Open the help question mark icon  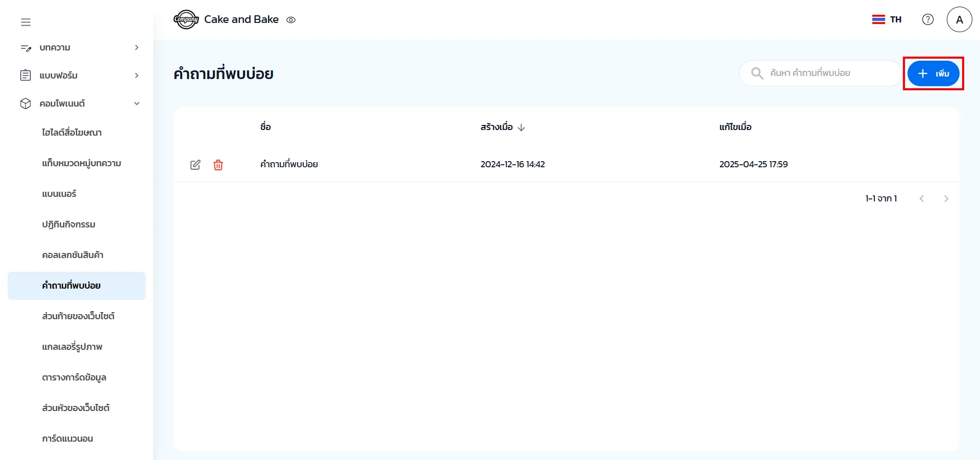[927, 19]
